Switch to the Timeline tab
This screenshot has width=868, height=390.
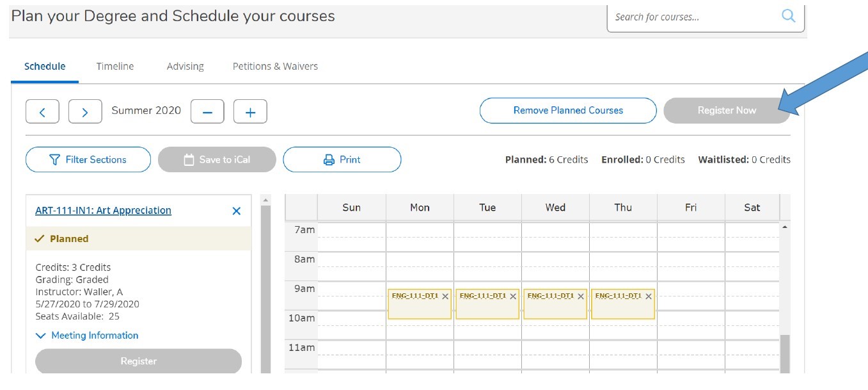pos(115,66)
